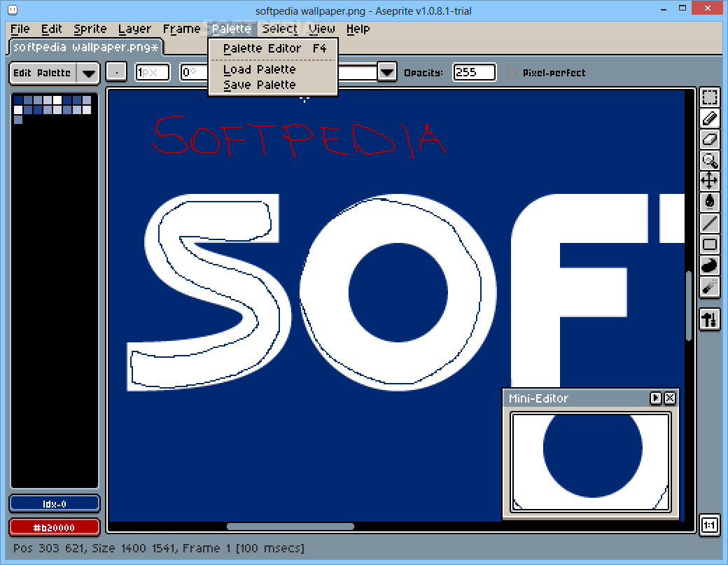Open the Sprite menu
Image resolution: width=728 pixels, height=565 pixels.
pyautogui.click(x=90, y=29)
